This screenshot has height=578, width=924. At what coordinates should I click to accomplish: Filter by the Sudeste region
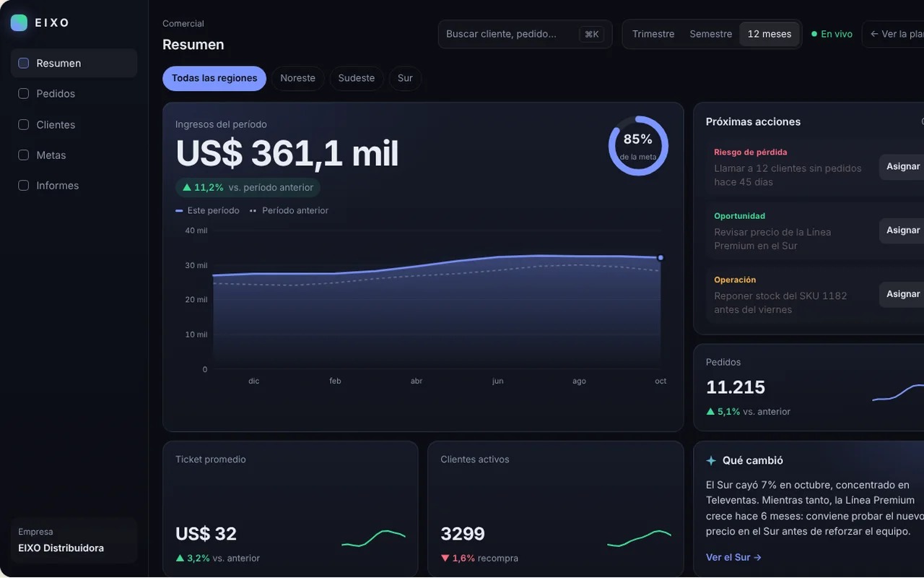click(357, 78)
